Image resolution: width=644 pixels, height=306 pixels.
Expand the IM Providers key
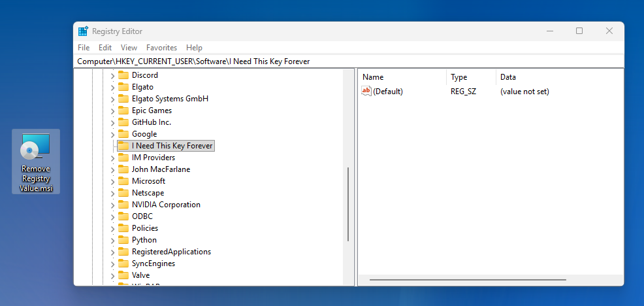[x=112, y=158]
